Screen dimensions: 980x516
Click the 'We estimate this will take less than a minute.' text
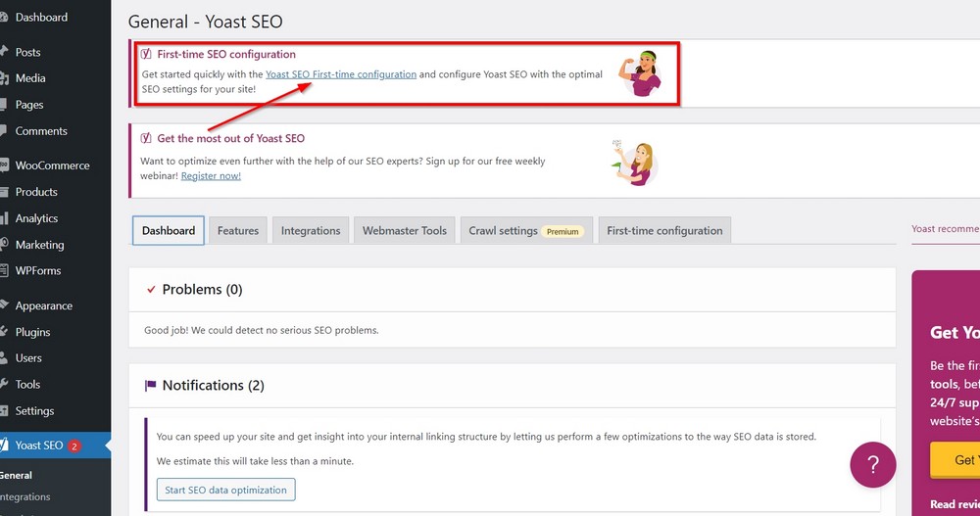click(x=255, y=461)
